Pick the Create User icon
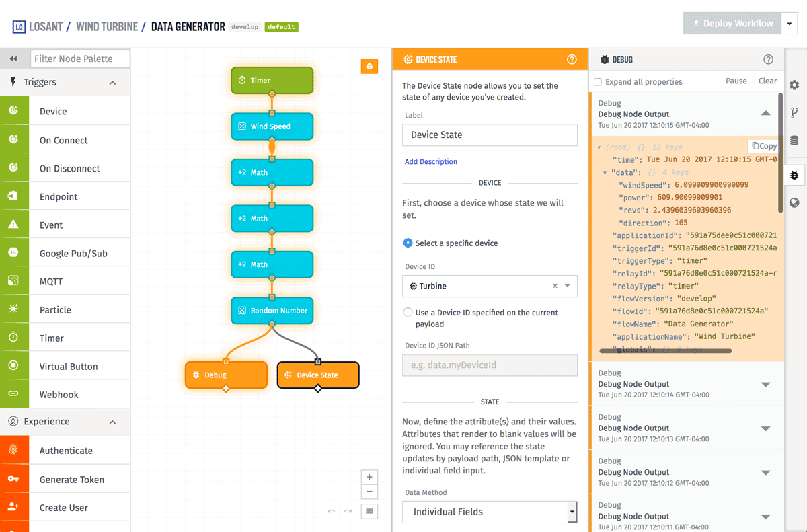Screen dimensions: 807x532 click(14, 507)
